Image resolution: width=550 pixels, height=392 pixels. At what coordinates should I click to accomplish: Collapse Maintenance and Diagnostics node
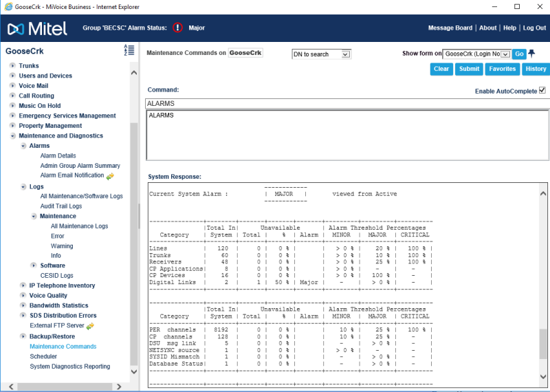pos(12,135)
